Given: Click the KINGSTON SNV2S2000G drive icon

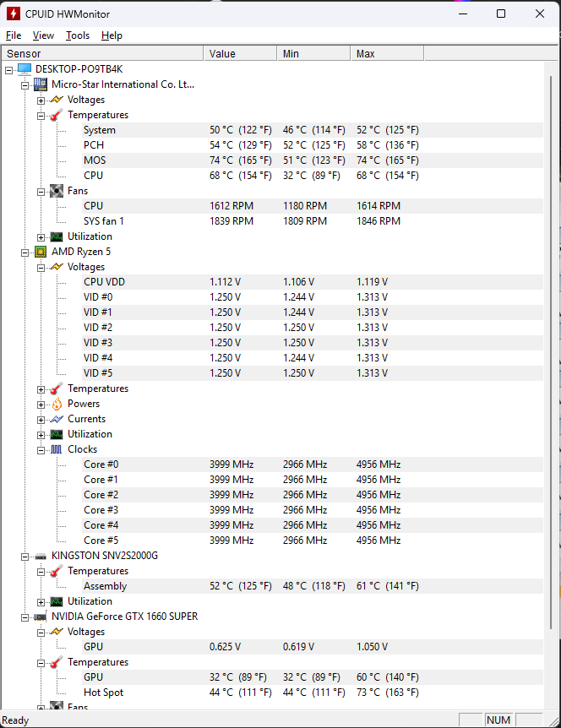Looking at the screenshot, I should pos(41,556).
